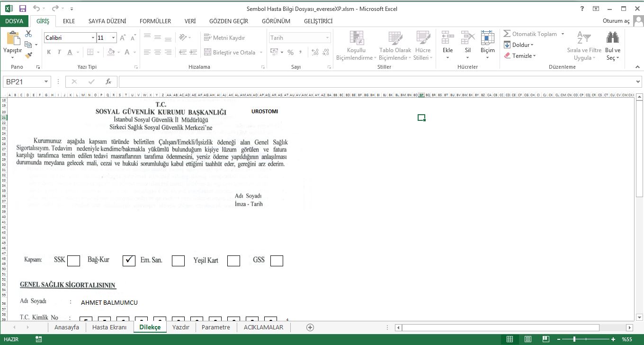The height and width of the screenshot is (345, 644).
Task: Uncheck the Bağ-Kur checkbox
Action: click(x=129, y=261)
